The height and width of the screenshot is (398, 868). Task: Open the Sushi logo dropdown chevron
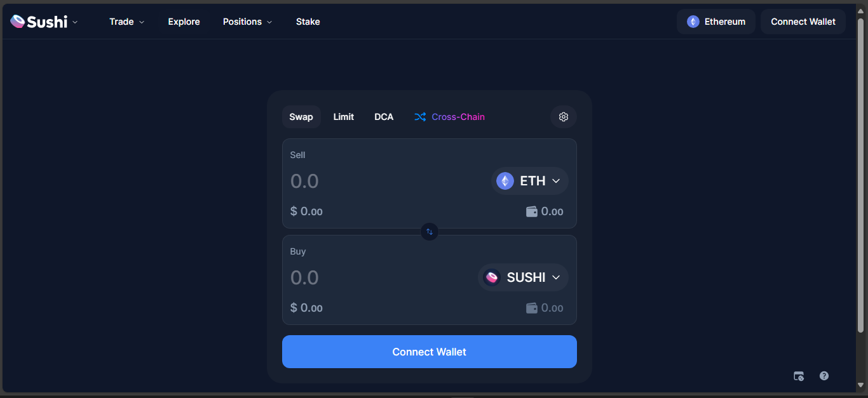pos(75,22)
